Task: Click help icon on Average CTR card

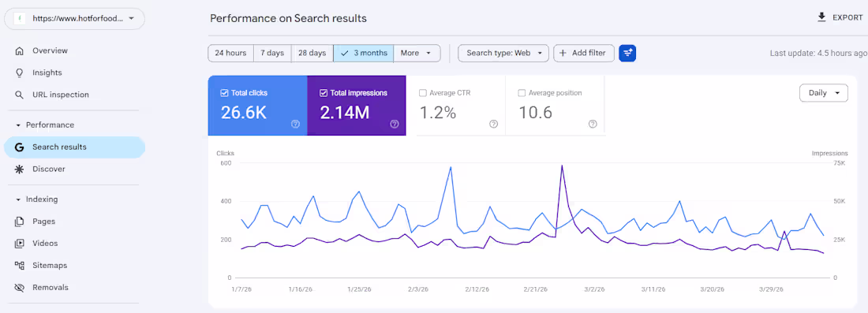Action: point(493,124)
